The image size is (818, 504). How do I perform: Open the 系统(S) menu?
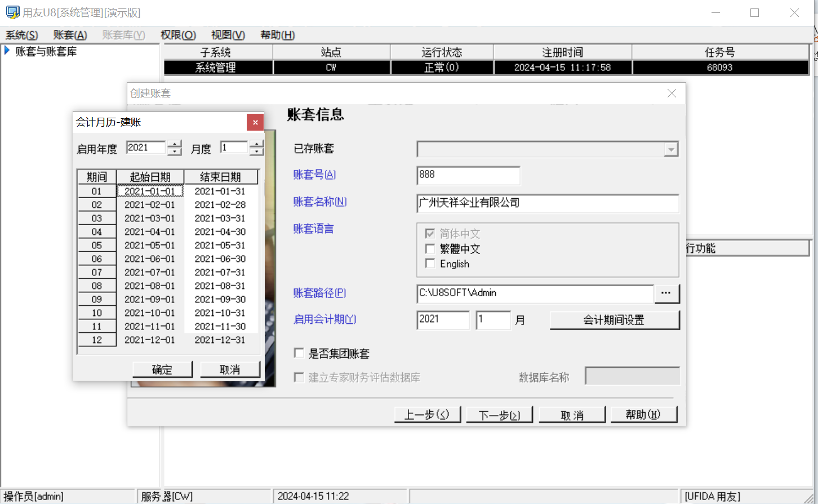(x=21, y=35)
